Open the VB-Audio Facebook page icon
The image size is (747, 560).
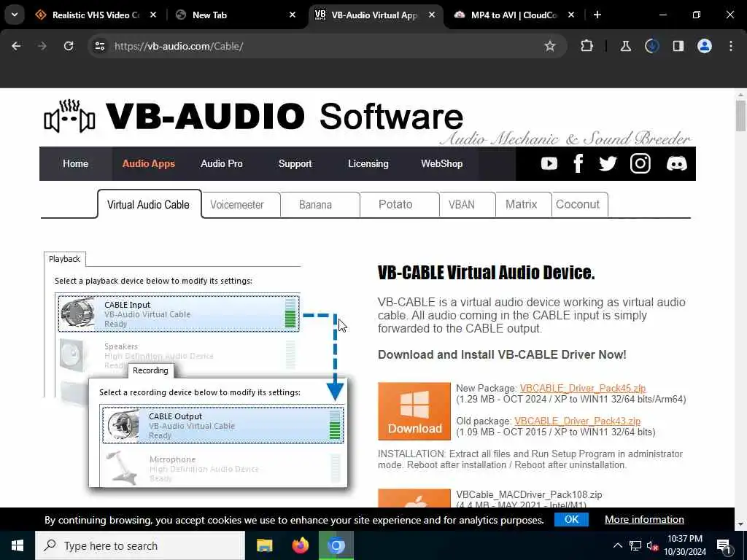click(x=578, y=164)
